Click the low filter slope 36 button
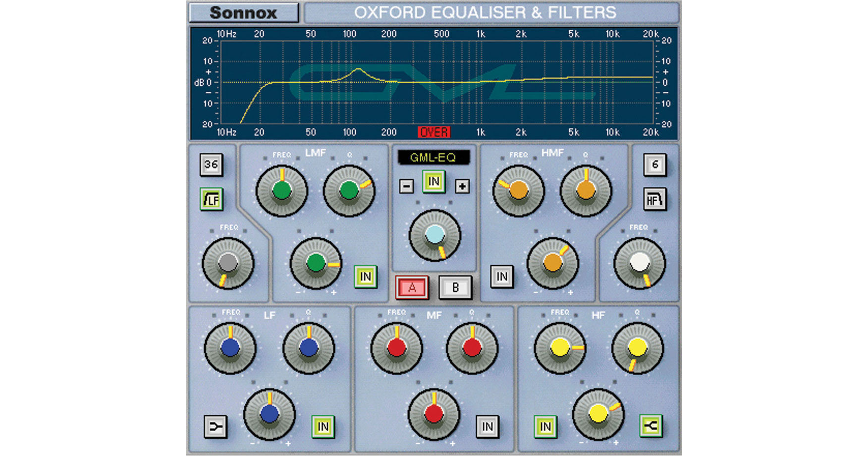The width and height of the screenshot is (868, 456). 212,165
